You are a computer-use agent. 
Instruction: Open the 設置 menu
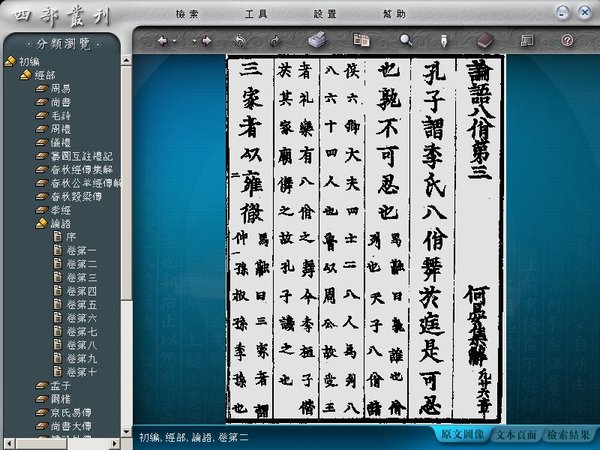(x=325, y=14)
